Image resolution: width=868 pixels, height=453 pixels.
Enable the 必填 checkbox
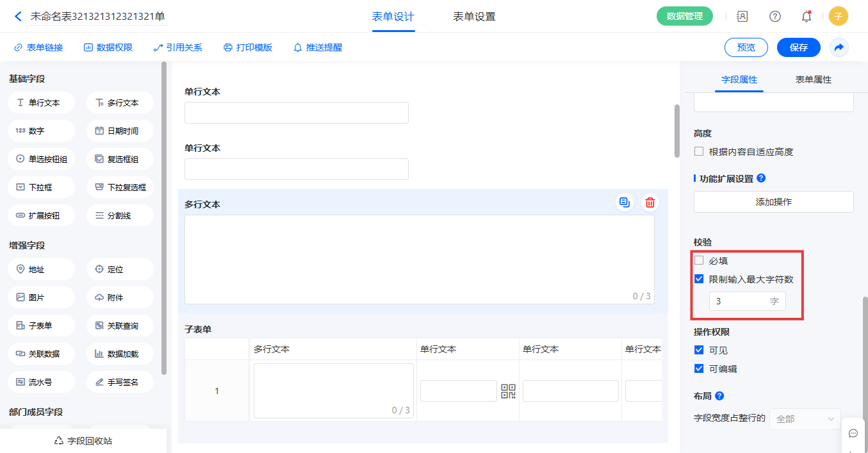pyautogui.click(x=700, y=261)
